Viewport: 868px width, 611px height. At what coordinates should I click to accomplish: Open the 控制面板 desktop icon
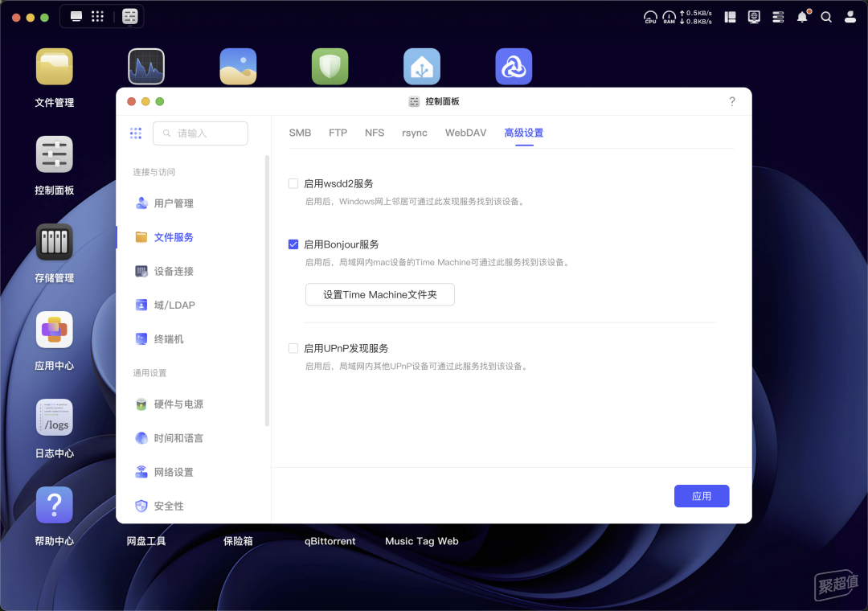pyautogui.click(x=55, y=154)
